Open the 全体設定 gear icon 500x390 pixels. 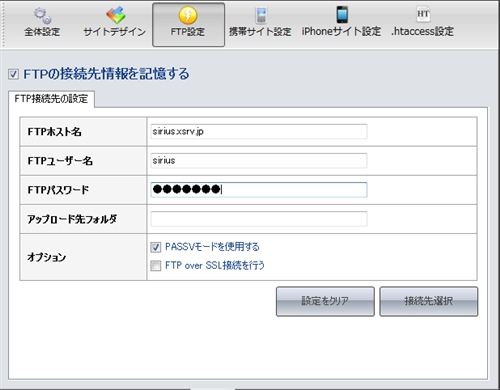coord(42,16)
